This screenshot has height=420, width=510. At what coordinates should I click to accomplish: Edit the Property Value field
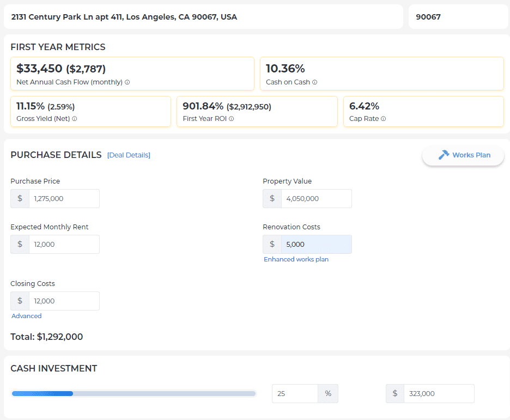tap(317, 199)
